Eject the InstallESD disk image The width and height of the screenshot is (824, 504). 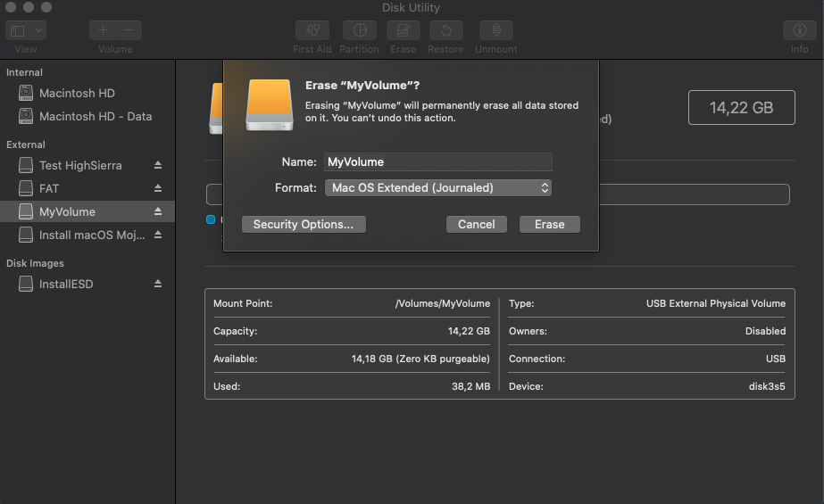click(158, 284)
